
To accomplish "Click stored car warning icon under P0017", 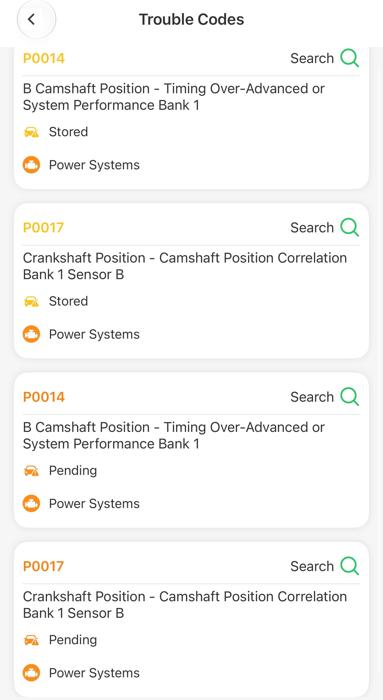I will pos(31,301).
